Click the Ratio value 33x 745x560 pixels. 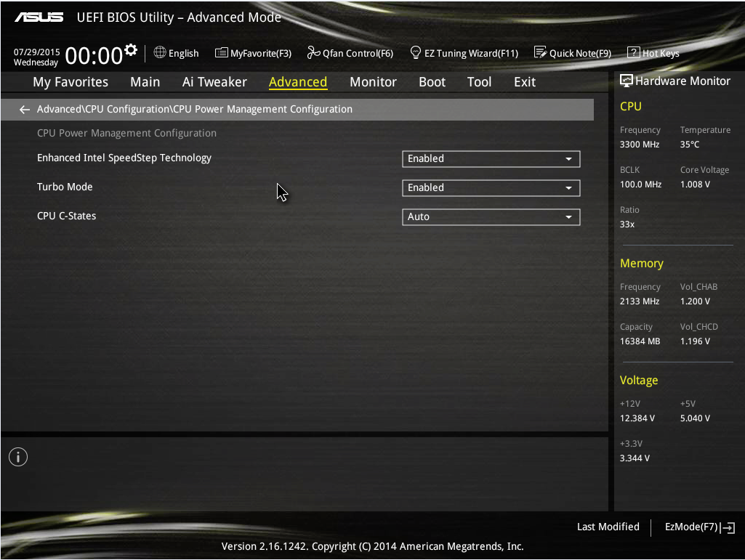coord(627,224)
